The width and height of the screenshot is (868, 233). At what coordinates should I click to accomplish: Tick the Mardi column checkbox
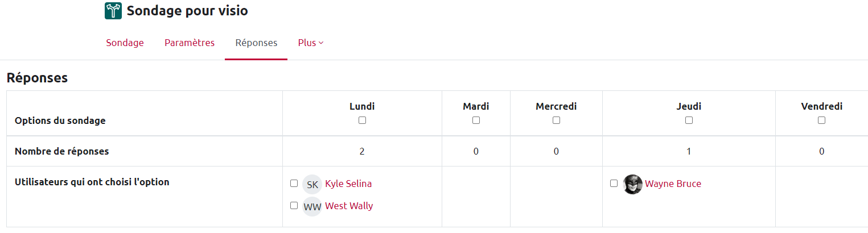[x=476, y=120]
